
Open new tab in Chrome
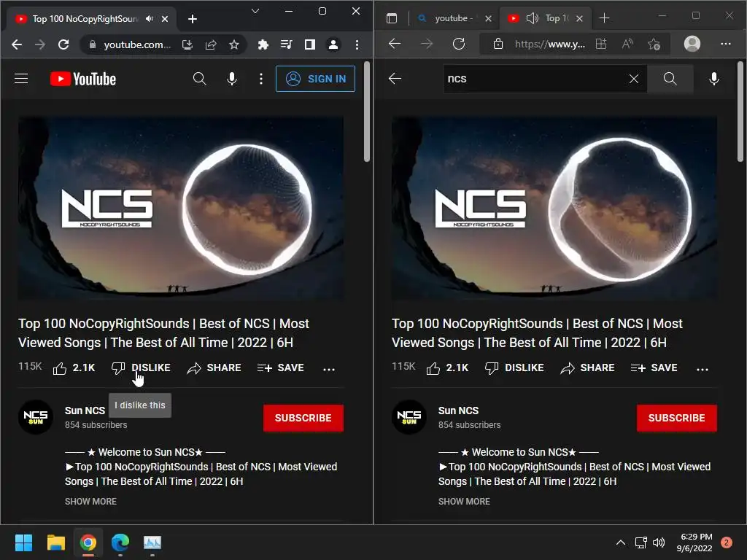click(193, 19)
